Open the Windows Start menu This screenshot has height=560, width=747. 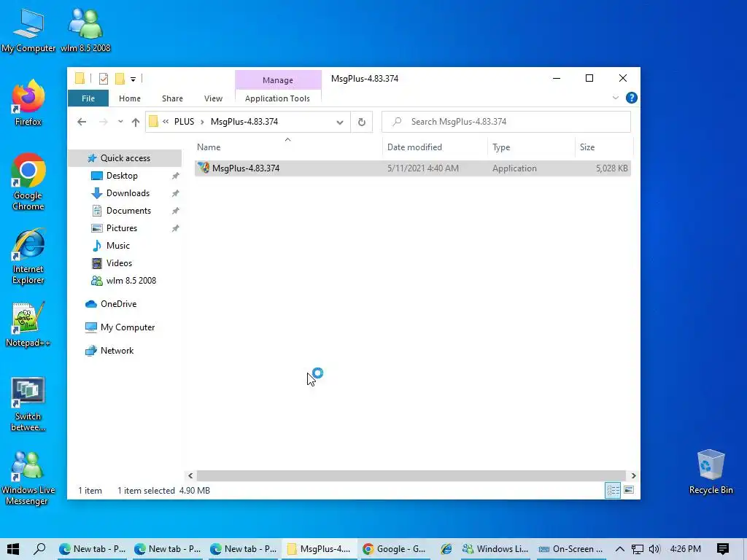click(x=13, y=549)
